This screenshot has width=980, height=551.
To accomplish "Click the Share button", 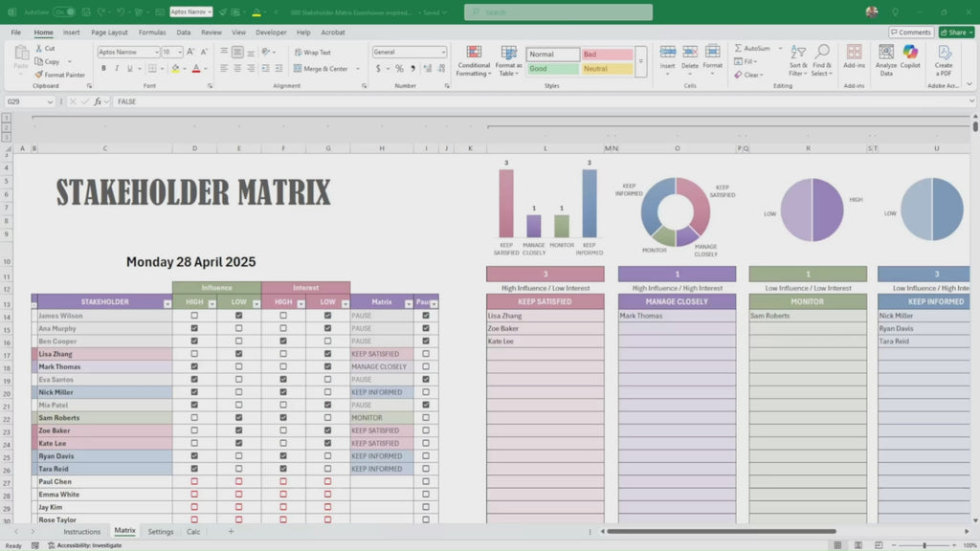I will [956, 33].
